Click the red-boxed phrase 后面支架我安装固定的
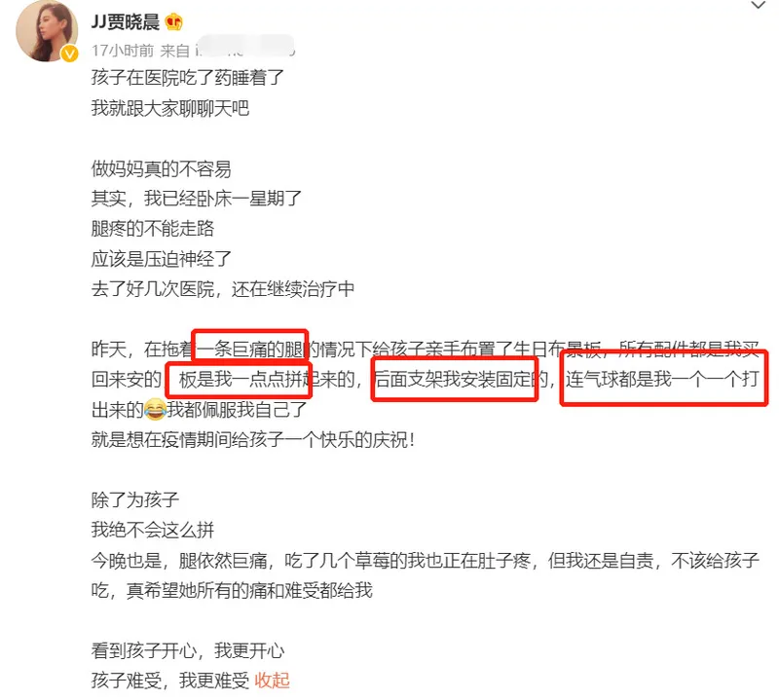This screenshot has width=779, height=700. click(455, 379)
